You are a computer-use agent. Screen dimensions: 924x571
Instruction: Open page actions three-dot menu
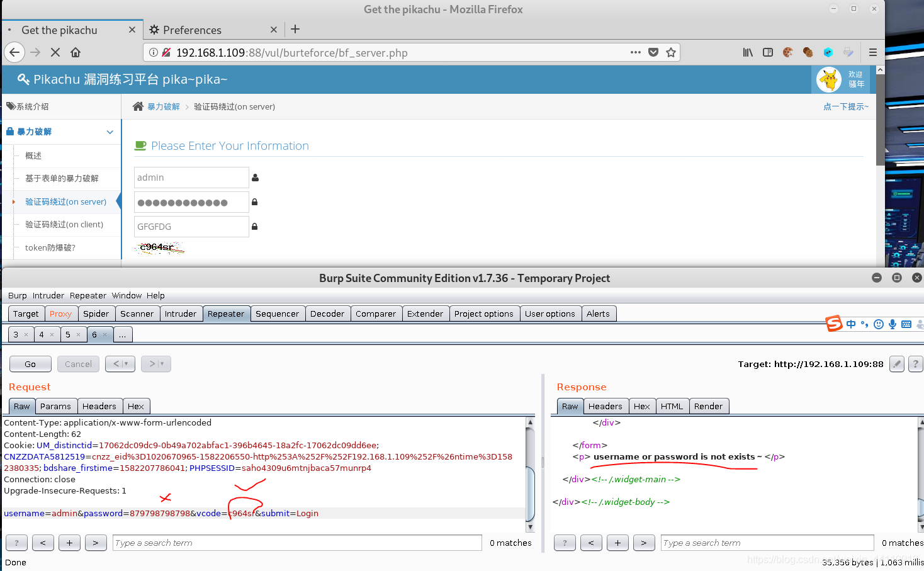[636, 52]
